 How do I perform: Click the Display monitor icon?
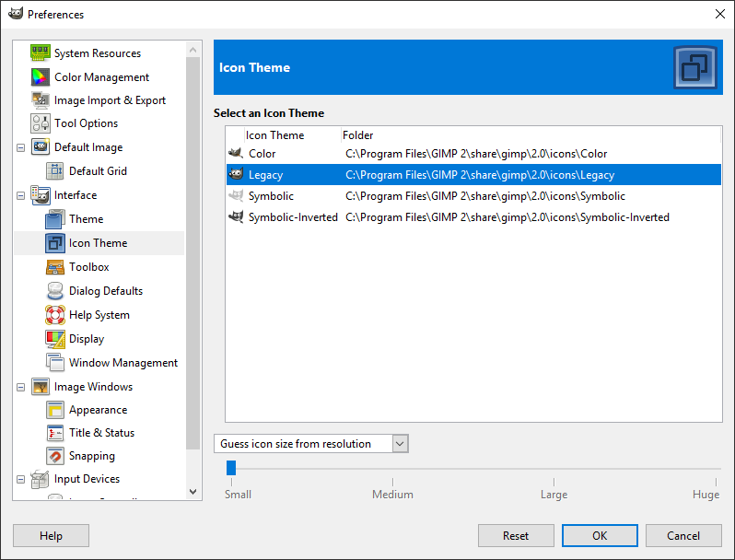pos(55,339)
